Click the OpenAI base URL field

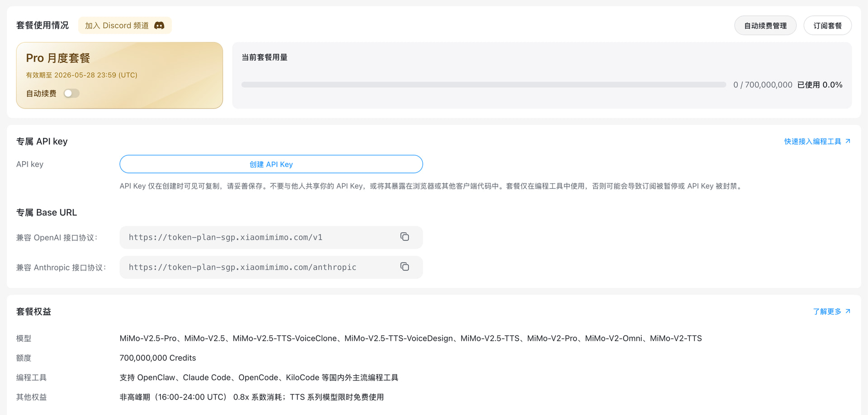[x=271, y=237]
